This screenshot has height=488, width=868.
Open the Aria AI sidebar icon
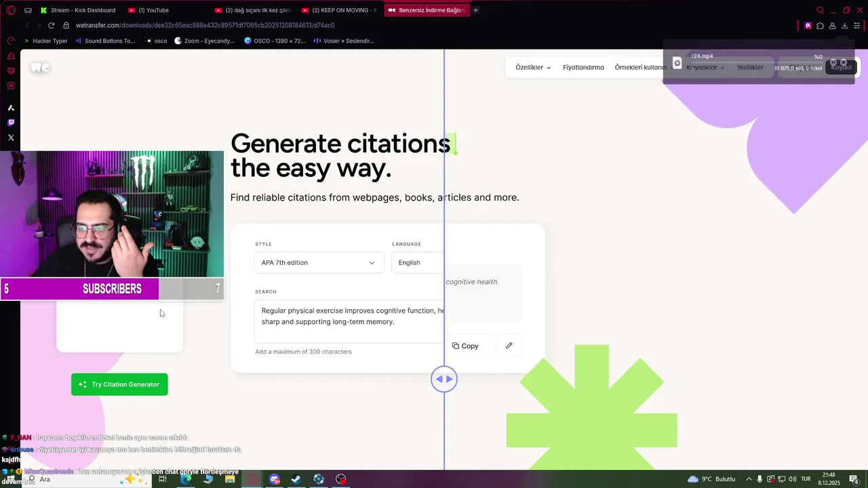click(x=11, y=108)
